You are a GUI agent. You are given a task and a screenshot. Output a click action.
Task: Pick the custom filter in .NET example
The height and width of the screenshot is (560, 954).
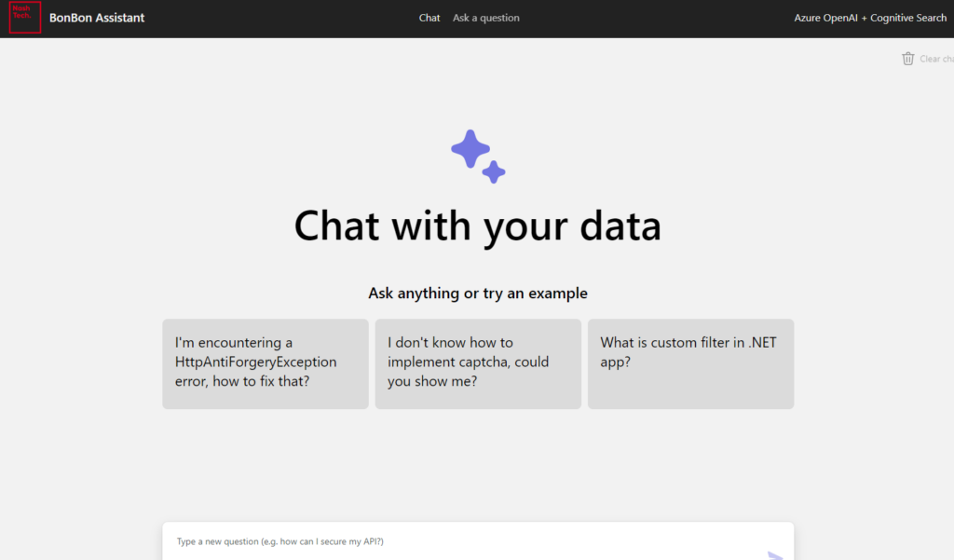[690, 363]
